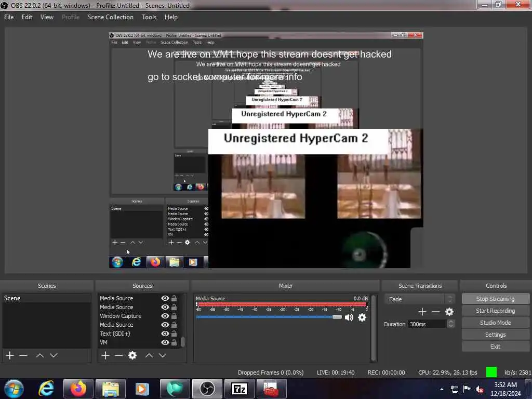Mute the Media Source speaker icon in Mixer
Viewport: 532px width, 399px height.
click(349, 317)
